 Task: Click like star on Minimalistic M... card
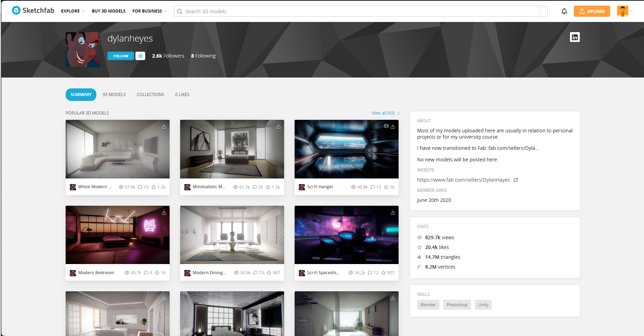(x=268, y=187)
